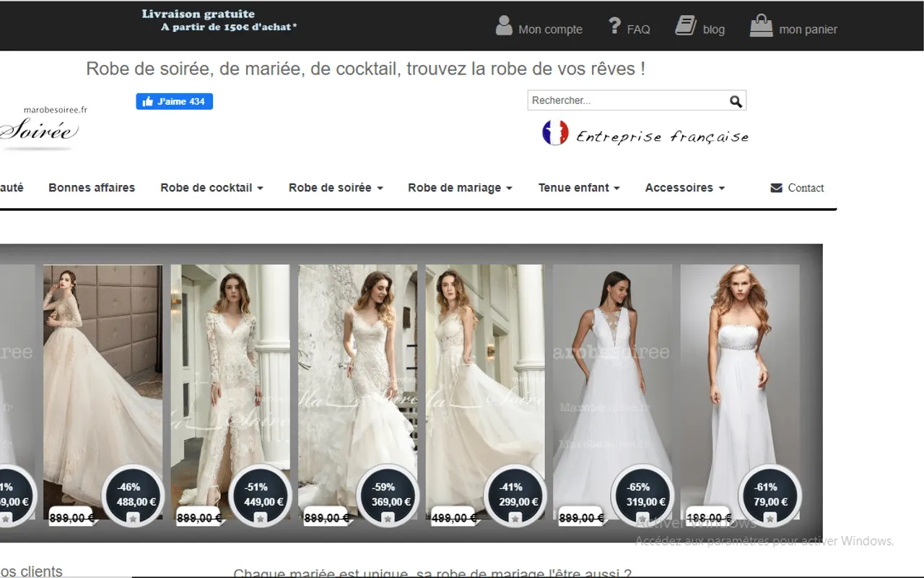Expand the Robe de cocktail menu

(212, 188)
